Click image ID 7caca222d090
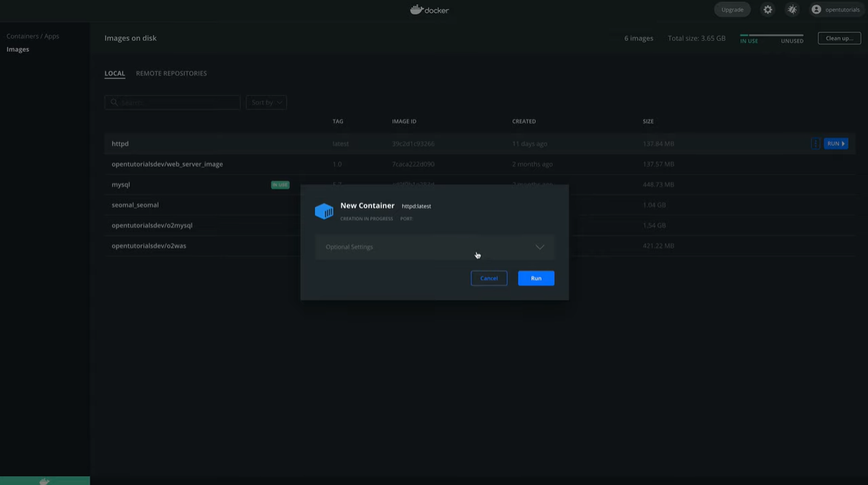 click(x=413, y=164)
